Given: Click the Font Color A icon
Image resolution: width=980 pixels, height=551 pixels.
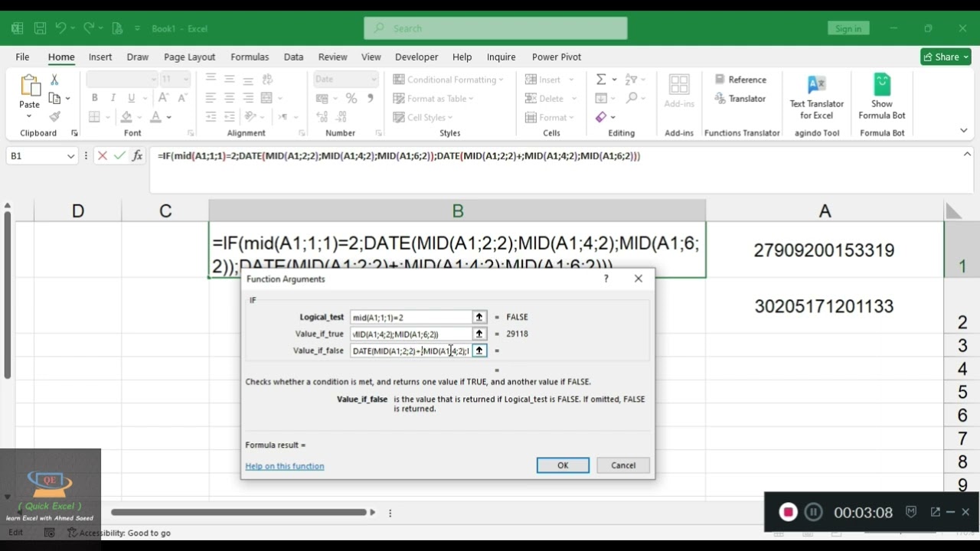Looking at the screenshot, I should click(155, 117).
